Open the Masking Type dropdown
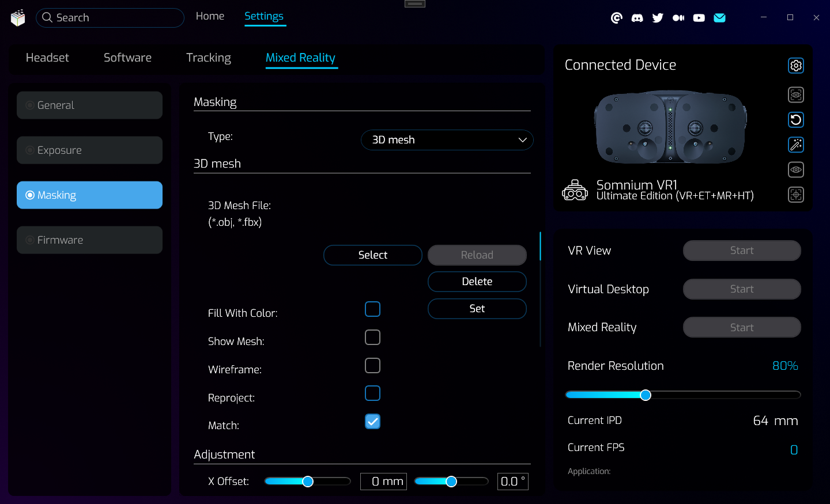Image resolution: width=830 pixels, height=504 pixels. point(447,140)
